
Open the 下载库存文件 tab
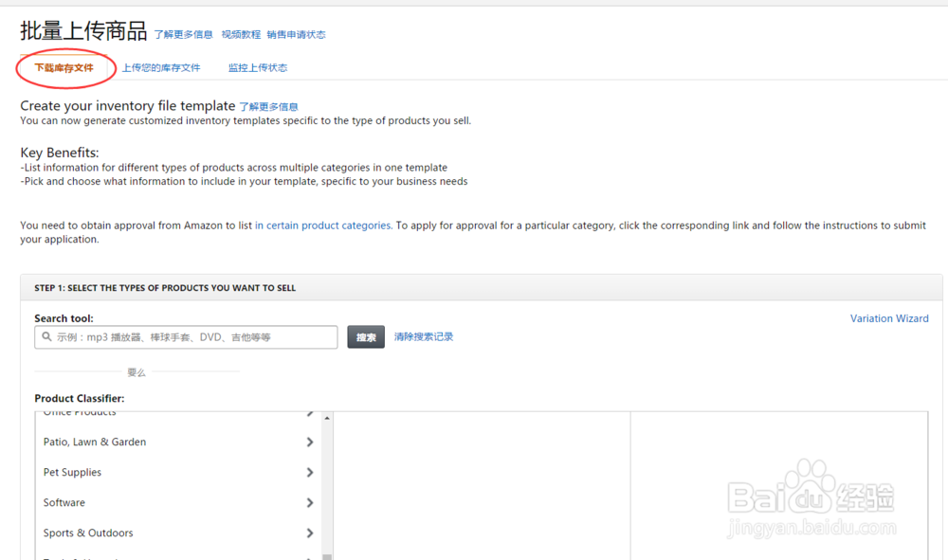(64, 67)
